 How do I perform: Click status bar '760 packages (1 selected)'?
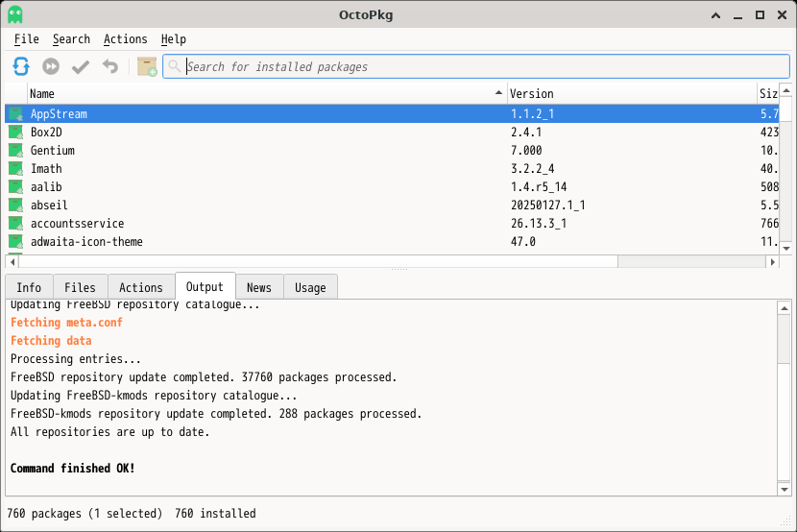tap(85, 513)
